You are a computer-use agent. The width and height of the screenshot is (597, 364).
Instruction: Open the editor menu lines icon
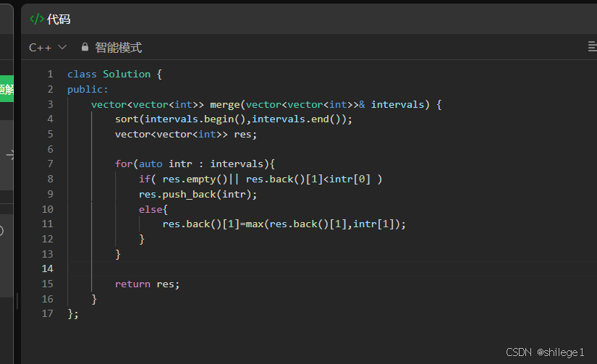(x=593, y=47)
